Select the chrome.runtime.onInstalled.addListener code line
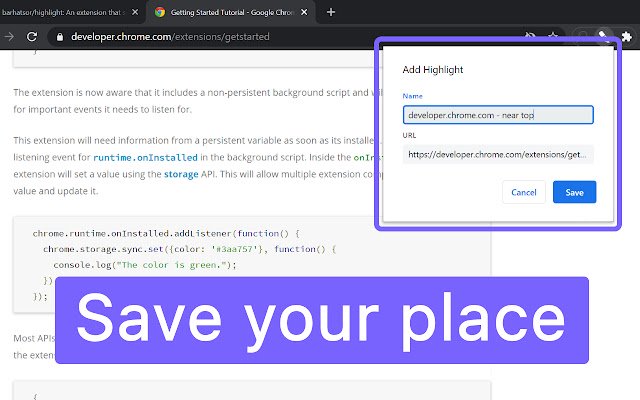Viewport: 640px width, 400px height. tap(166, 233)
